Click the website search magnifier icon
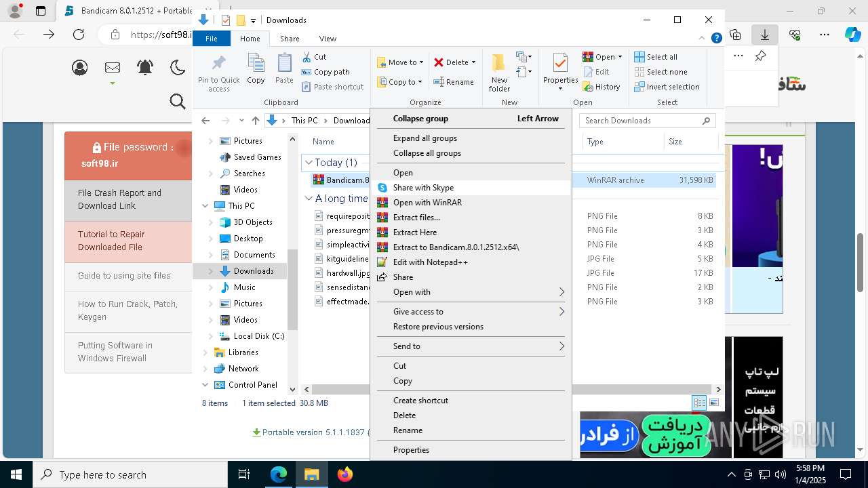 coord(178,102)
